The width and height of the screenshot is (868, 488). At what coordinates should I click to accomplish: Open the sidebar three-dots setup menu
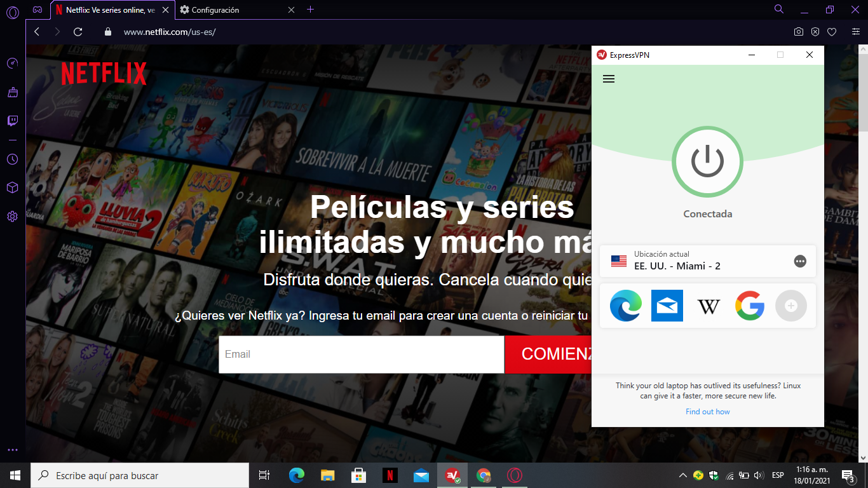[12, 450]
